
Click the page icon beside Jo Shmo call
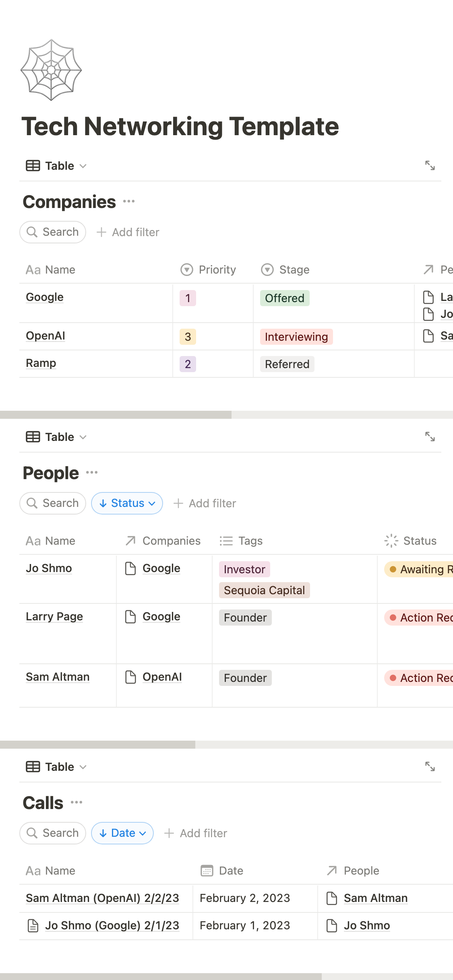[x=33, y=926]
